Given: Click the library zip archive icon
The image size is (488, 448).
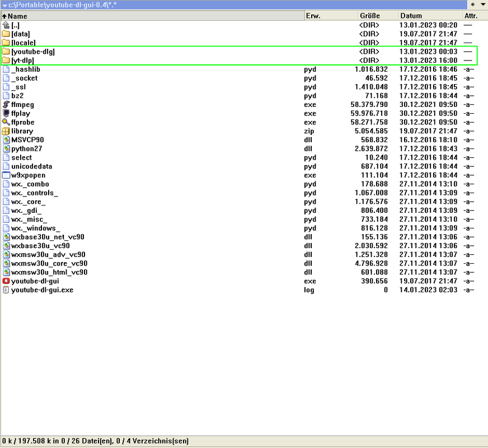Looking at the screenshot, I should [x=6, y=130].
